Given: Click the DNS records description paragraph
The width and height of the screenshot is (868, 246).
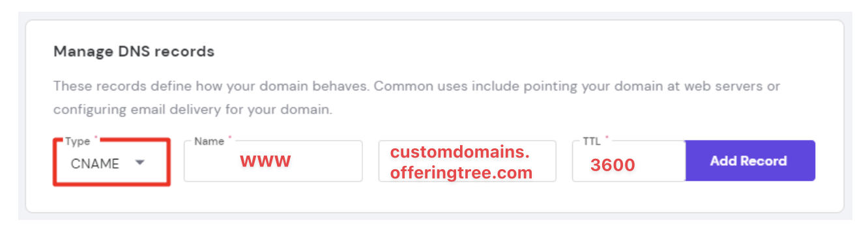Looking at the screenshot, I should 417,98.
